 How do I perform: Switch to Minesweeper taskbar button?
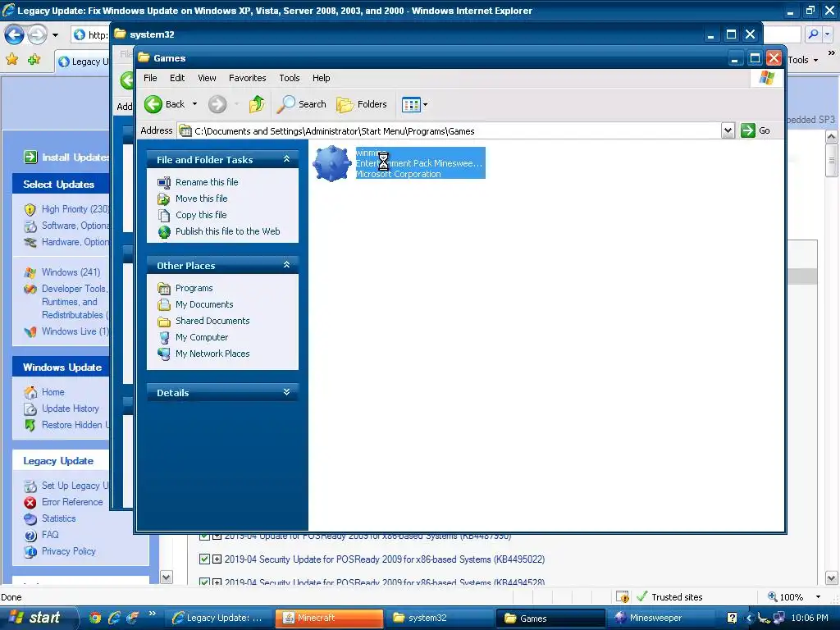[x=662, y=618]
